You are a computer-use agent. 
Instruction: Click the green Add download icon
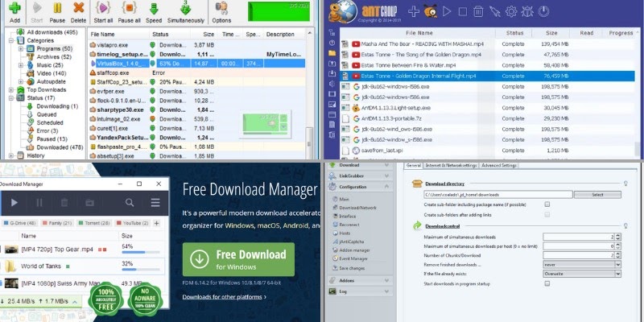[14, 7]
